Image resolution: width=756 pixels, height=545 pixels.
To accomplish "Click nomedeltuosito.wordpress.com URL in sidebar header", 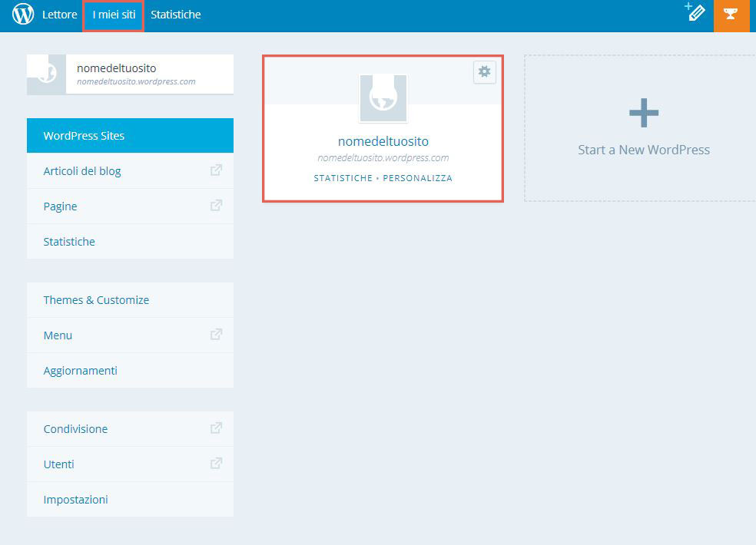I will point(136,81).
